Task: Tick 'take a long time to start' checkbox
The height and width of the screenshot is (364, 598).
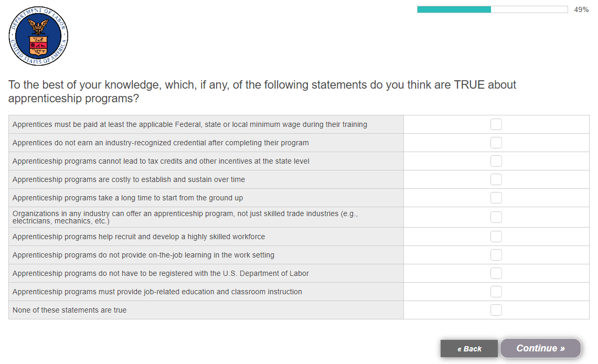Action: [496, 198]
